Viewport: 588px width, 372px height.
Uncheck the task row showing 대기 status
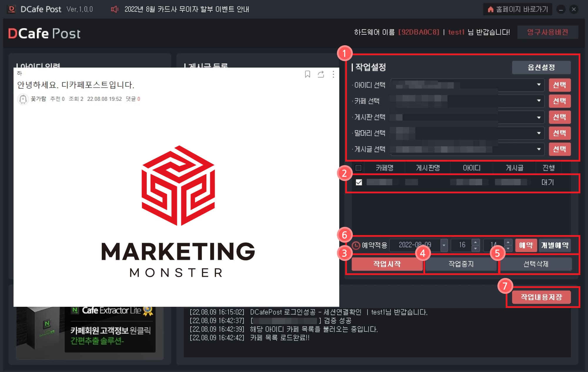click(359, 182)
